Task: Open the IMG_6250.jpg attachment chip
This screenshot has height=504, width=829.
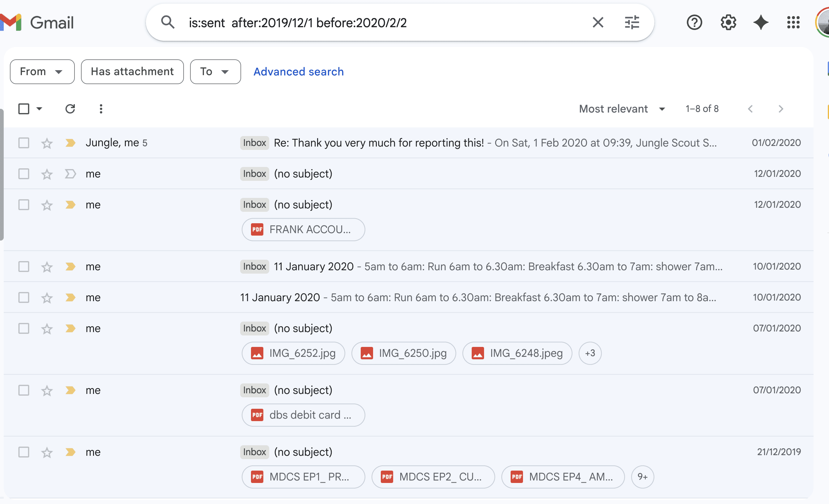Action: [x=403, y=353]
